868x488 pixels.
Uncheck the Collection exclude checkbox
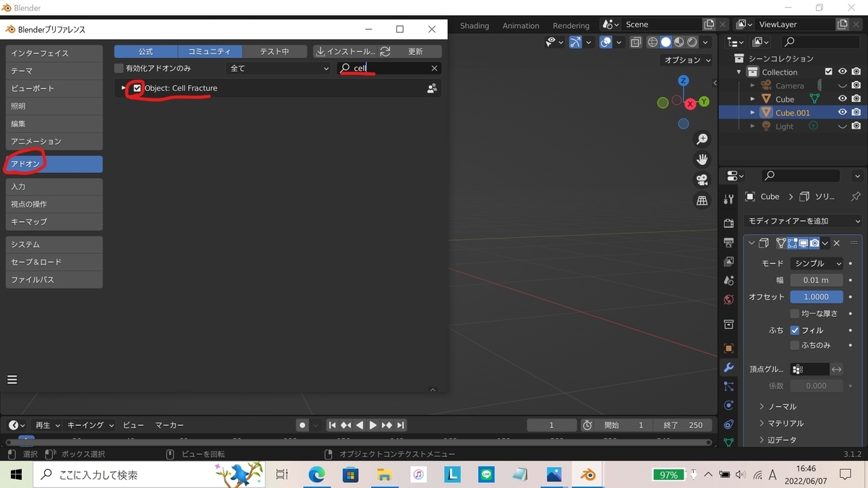(829, 72)
